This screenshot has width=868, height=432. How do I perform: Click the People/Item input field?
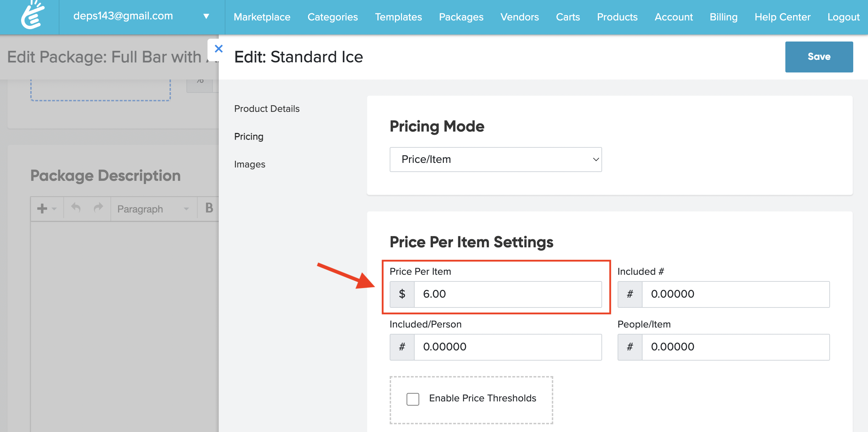pyautogui.click(x=735, y=347)
